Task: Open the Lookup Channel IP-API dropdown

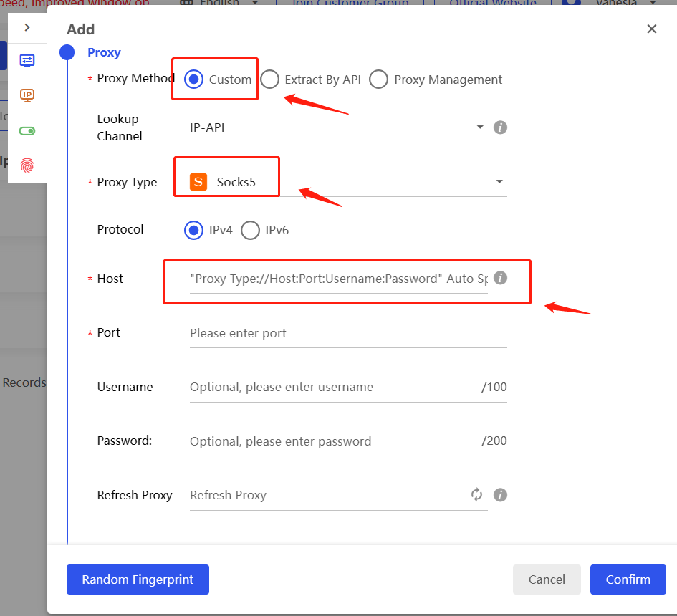Action: point(338,127)
